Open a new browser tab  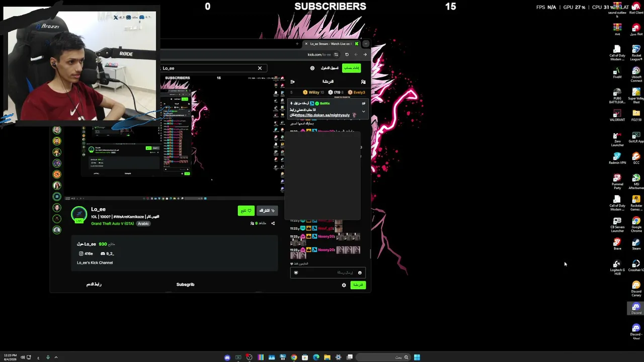coord(297,44)
